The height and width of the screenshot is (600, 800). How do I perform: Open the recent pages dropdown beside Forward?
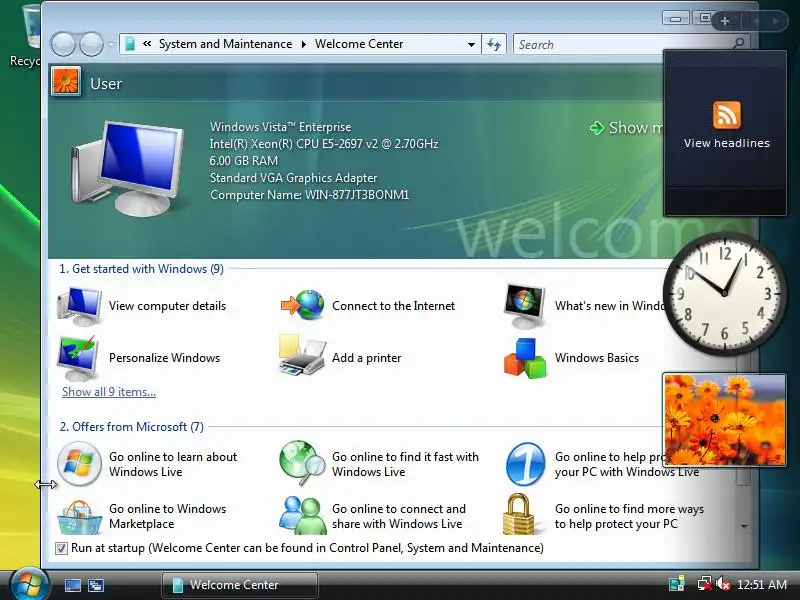111,44
